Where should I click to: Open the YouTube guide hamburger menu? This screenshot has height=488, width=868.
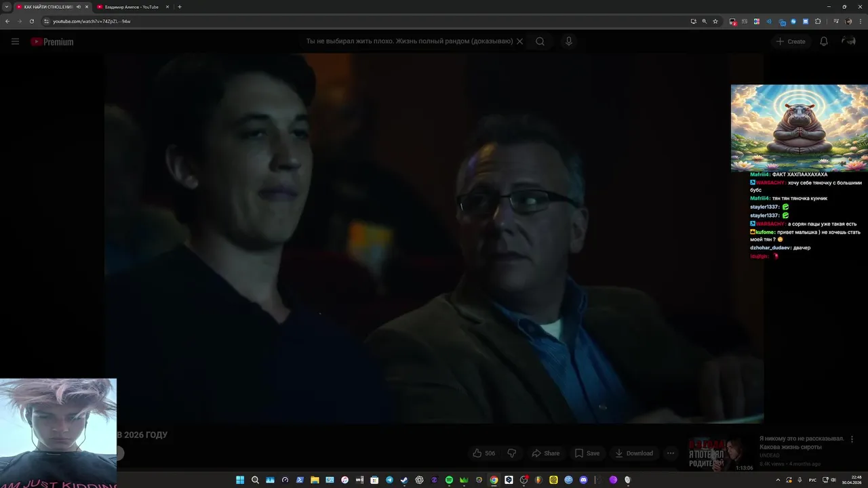[15, 41]
